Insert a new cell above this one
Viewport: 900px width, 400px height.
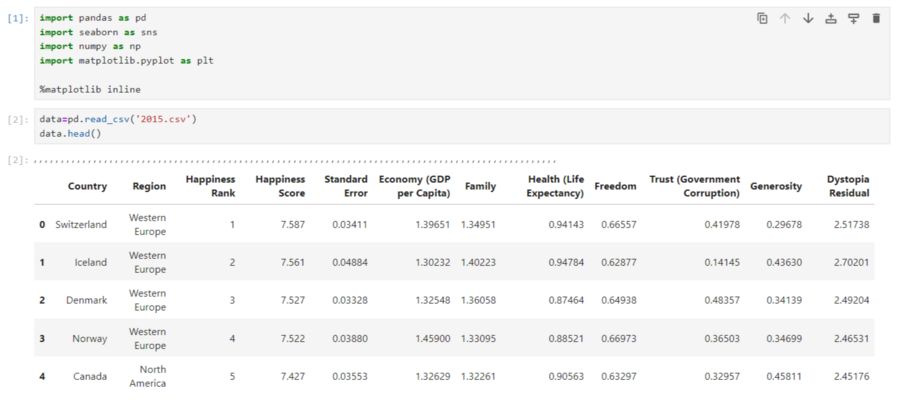click(831, 18)
